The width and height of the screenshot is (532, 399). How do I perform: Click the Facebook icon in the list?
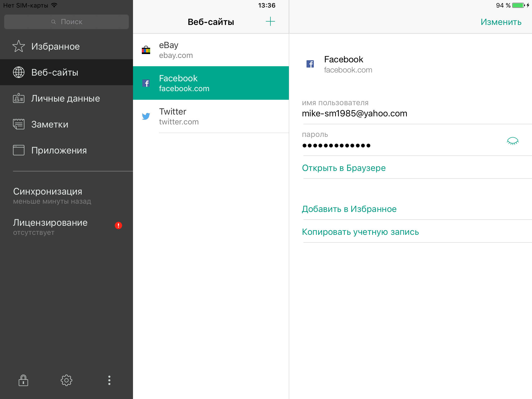(x=146, y=83)
